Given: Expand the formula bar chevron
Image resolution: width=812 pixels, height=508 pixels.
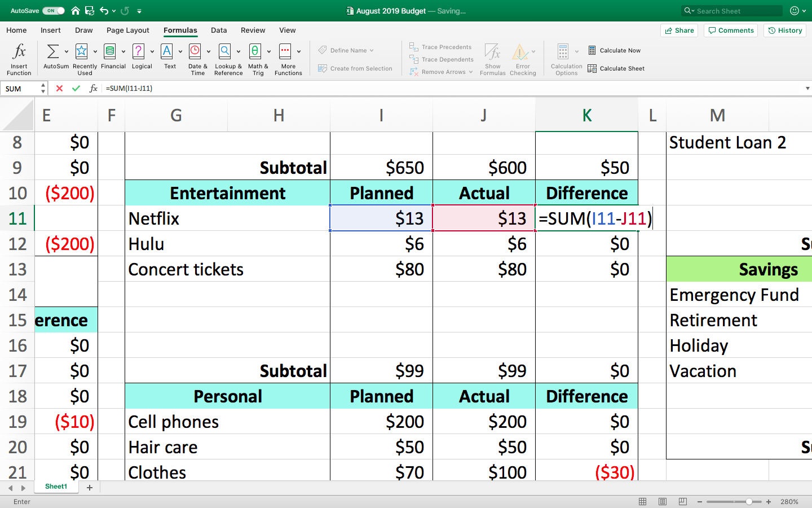Looking at the screenshot, I should [807, 88].
